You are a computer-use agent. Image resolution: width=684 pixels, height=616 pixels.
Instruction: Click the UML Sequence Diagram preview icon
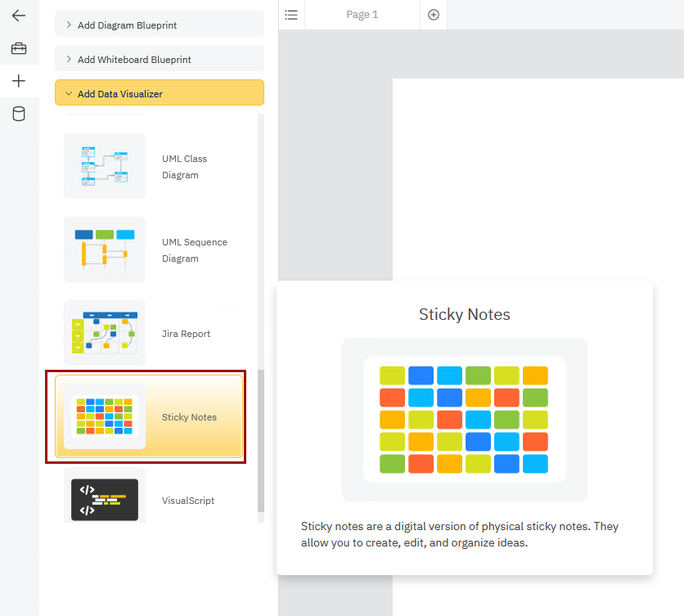(x=105, y=250)
